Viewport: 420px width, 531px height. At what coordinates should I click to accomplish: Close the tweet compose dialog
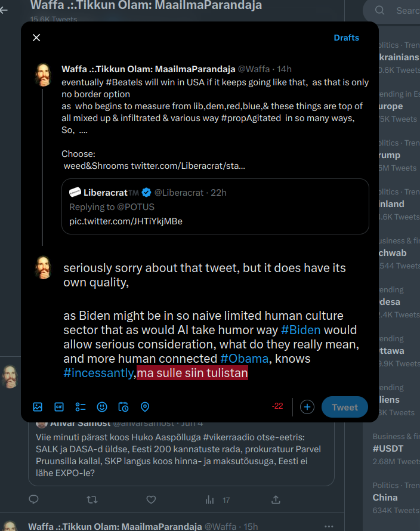[36, 38]
